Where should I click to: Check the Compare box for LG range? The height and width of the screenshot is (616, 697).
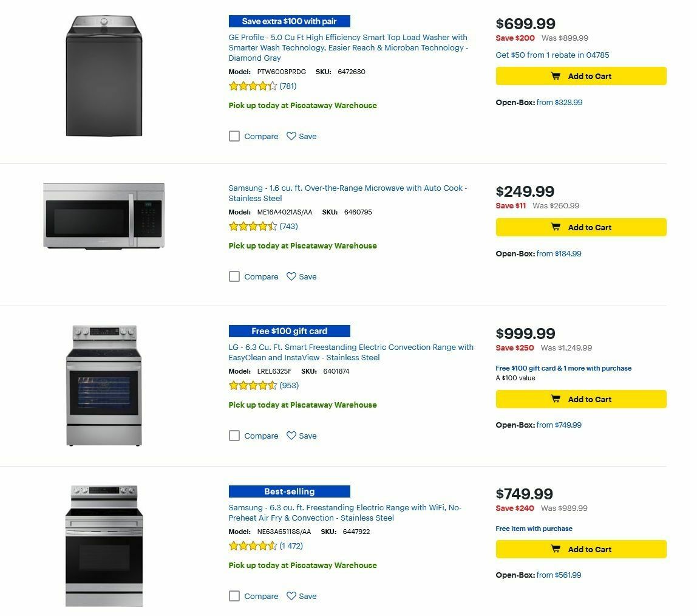click(234, 436)
